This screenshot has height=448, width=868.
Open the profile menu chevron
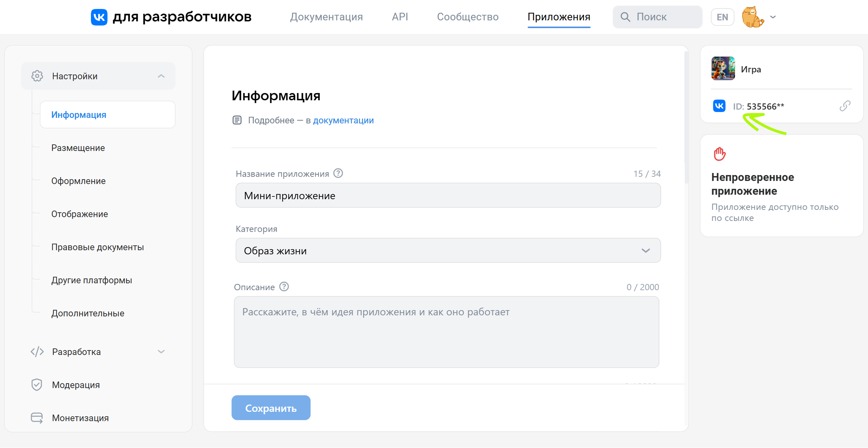773,17
